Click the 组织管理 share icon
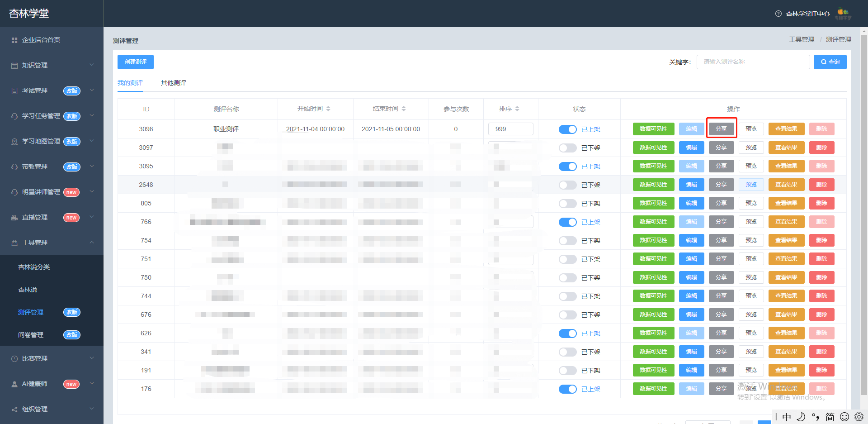This screenshot has width=868, height=424. [x=14, y=410]
